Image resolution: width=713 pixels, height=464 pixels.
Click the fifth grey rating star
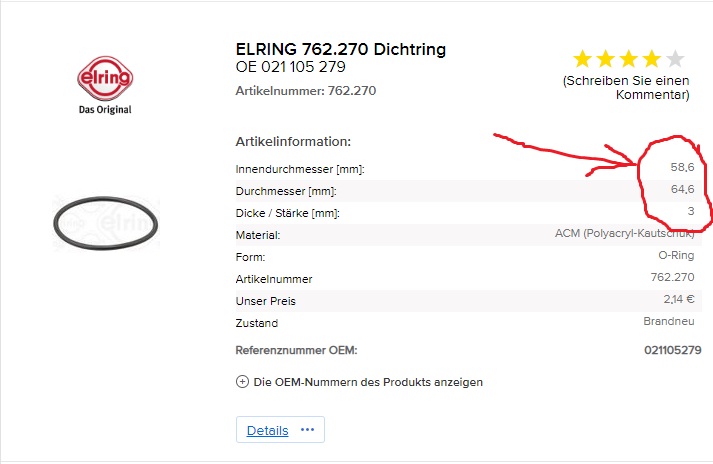(x=675, y=59)
